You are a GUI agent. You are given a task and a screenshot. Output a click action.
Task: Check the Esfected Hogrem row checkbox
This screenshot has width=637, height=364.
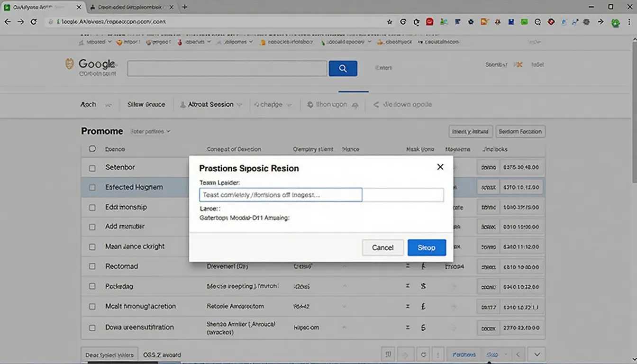pos(92,188)
